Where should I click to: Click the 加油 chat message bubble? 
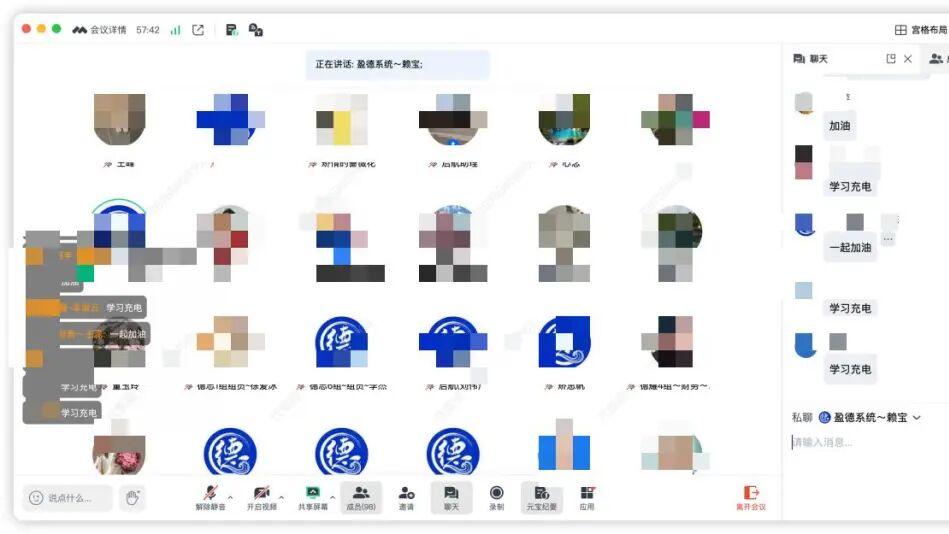click(839, 127)
